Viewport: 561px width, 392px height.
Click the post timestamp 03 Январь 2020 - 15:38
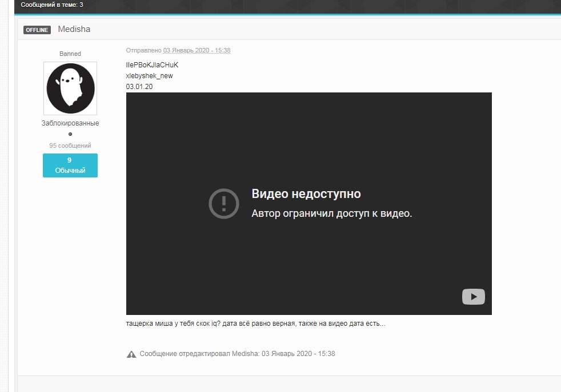[x=197, y=50]
